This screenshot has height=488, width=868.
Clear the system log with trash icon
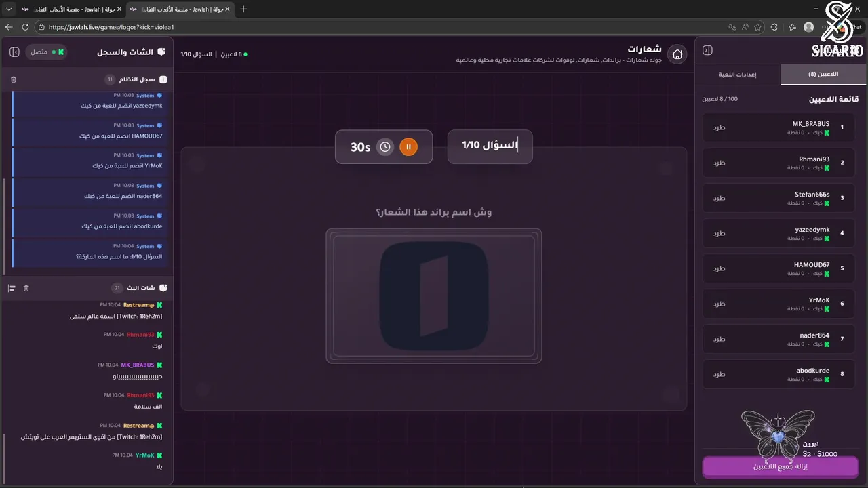pyautogui.click(x=14, y=79)
